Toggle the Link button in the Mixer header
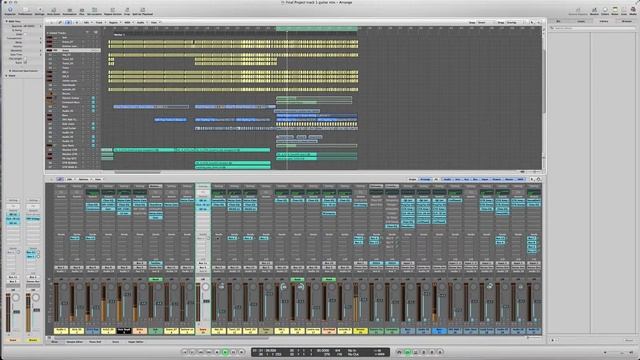This screenshot has width=640, height=360. click(x=60, y=179)
